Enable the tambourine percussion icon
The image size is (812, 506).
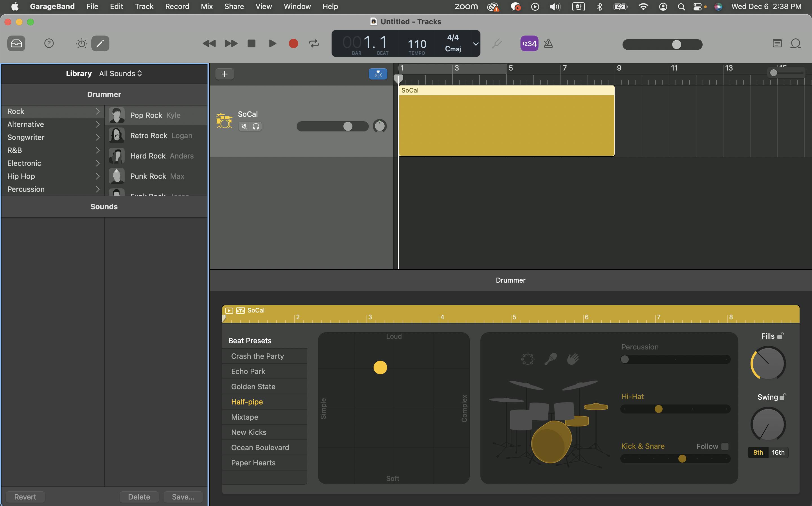tap(528, 359)
